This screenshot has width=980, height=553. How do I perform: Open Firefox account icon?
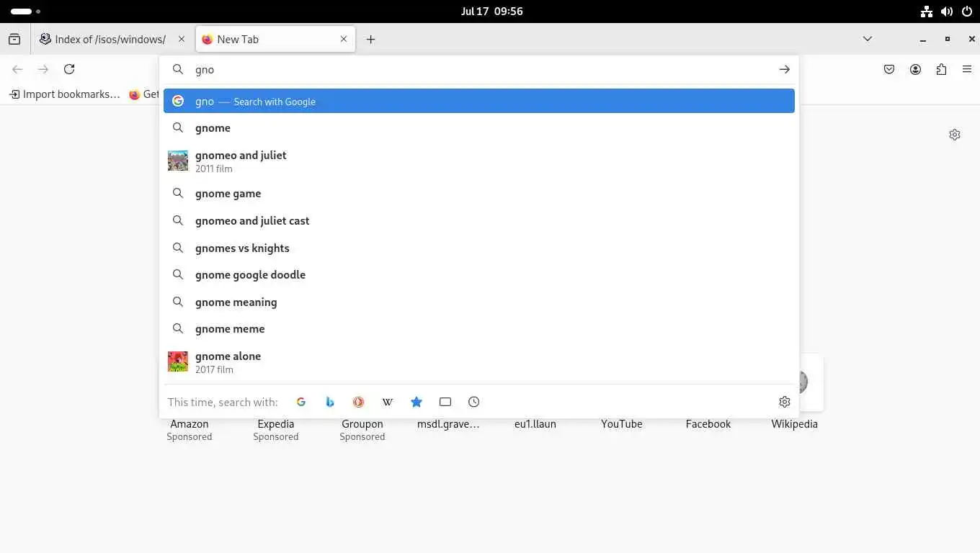click(915, 69)
